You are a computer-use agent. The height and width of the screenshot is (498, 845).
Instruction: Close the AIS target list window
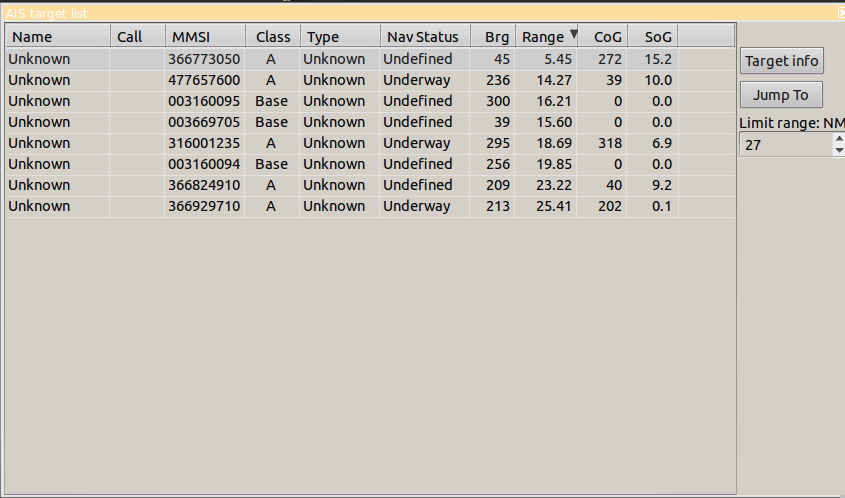[840, 13]
